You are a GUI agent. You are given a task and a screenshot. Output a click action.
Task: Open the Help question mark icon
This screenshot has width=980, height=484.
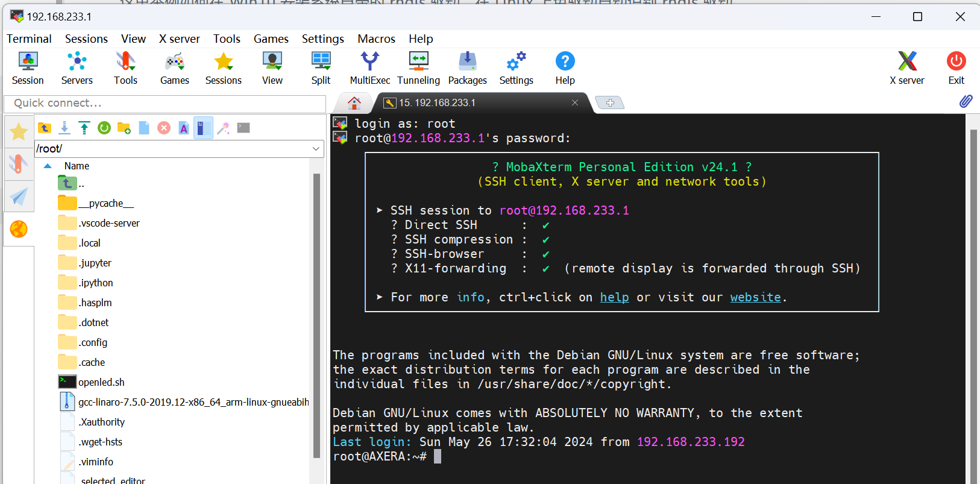tap(565, 68)
